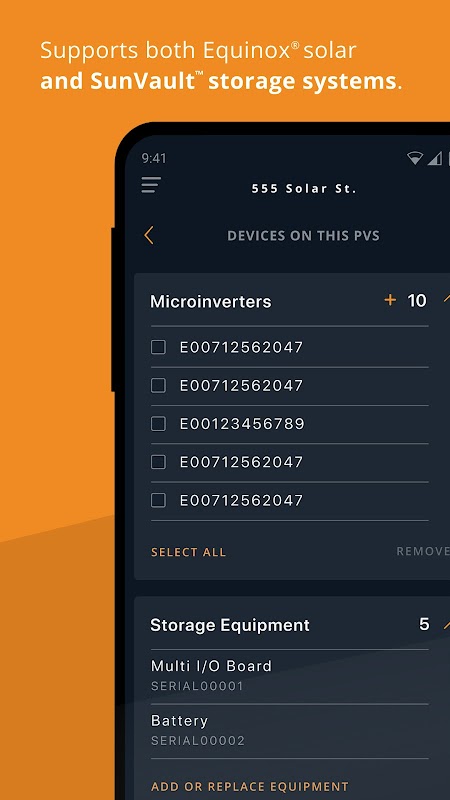Tap the REMOVE button
The width and height of the screenshot is (450, 800).
[x=423, y=552]
